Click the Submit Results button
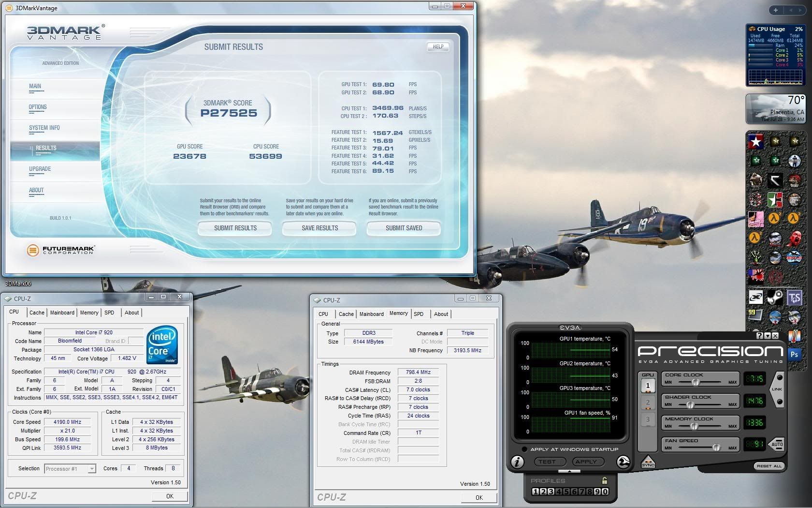 pos(235,228)
